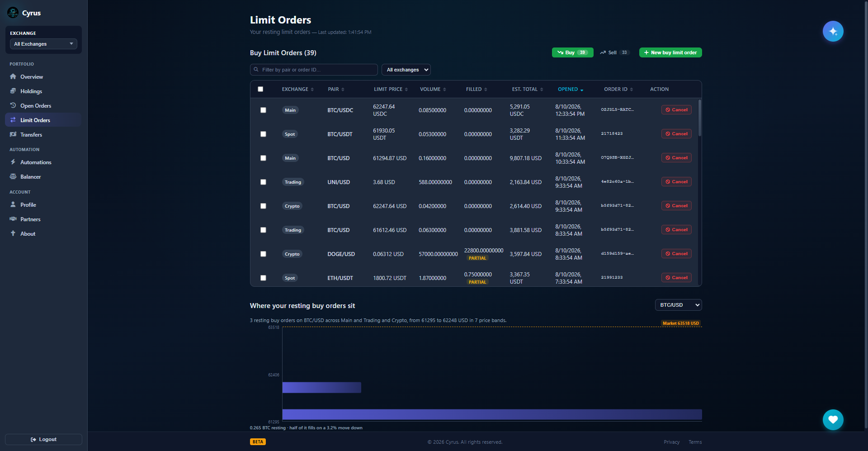Screen dimensions: 868x451
Task: Click the logout arrow icon
Action: (x=33, y=439)
